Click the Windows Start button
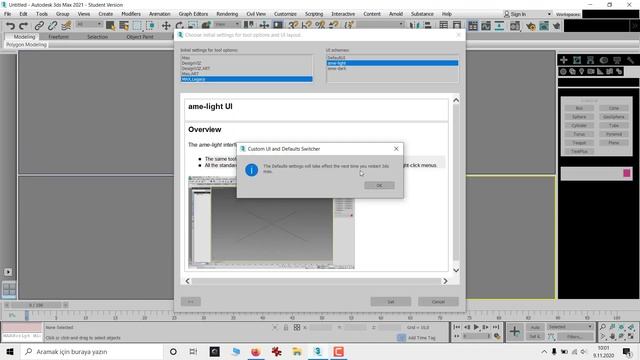The image size is (640, 360). [x=10, y=351]
